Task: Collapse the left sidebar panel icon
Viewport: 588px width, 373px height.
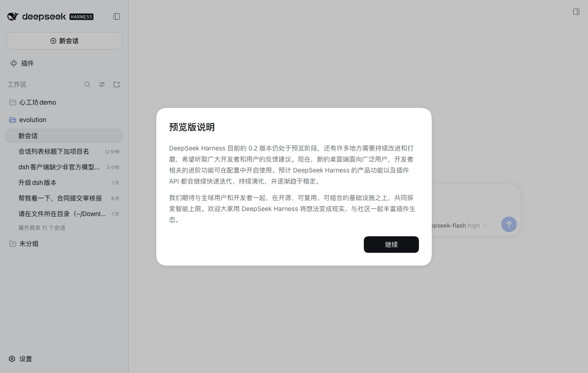Action: coord(117,17)
